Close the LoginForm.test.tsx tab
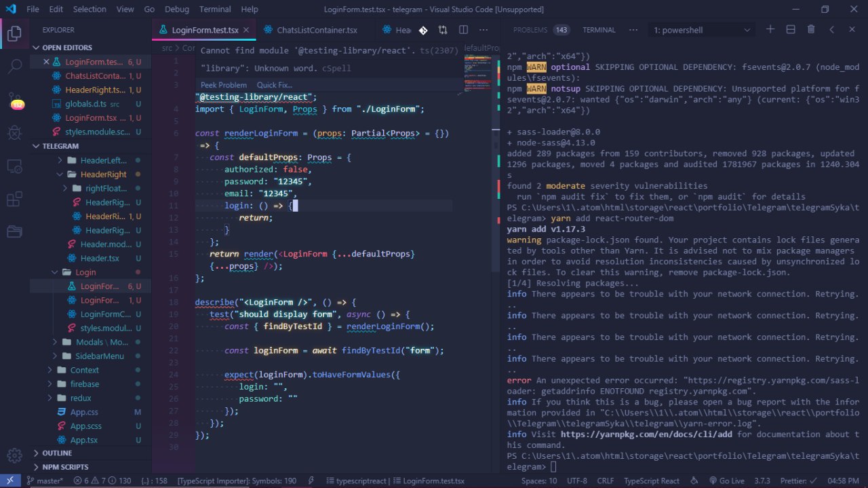The width and height of the screenshot is (868, 488). (x=247, y=31)
